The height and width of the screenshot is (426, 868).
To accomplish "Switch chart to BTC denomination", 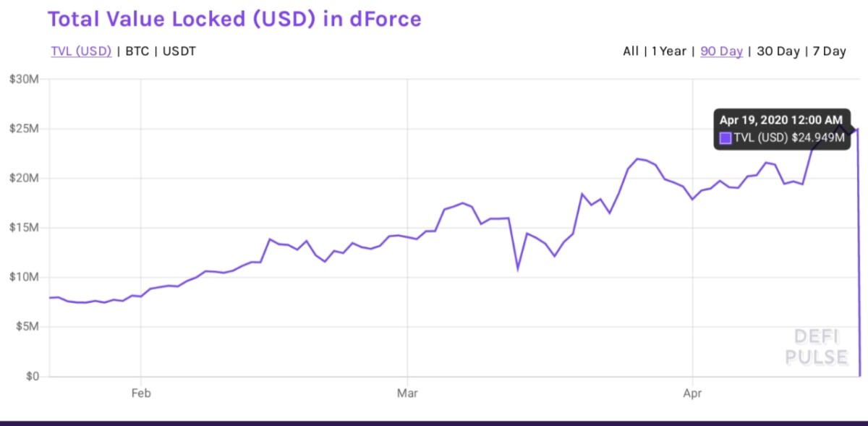I will pyautogui.click(x=137, y=51).
